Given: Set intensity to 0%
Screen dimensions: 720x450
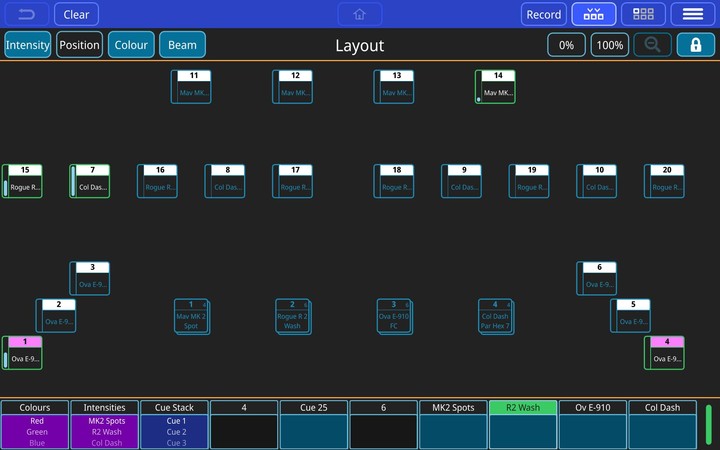Looking at the screenshot, I should pyautogui.click(x=566, y=45).
